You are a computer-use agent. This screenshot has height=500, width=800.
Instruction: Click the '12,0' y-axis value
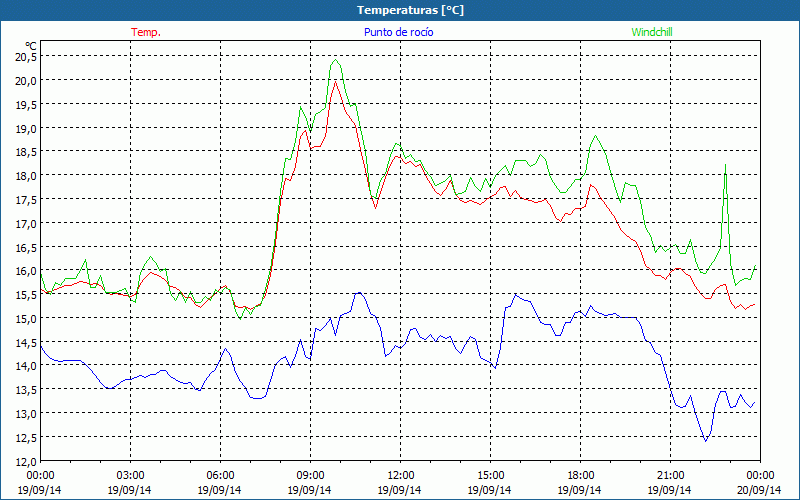point(26,461)
